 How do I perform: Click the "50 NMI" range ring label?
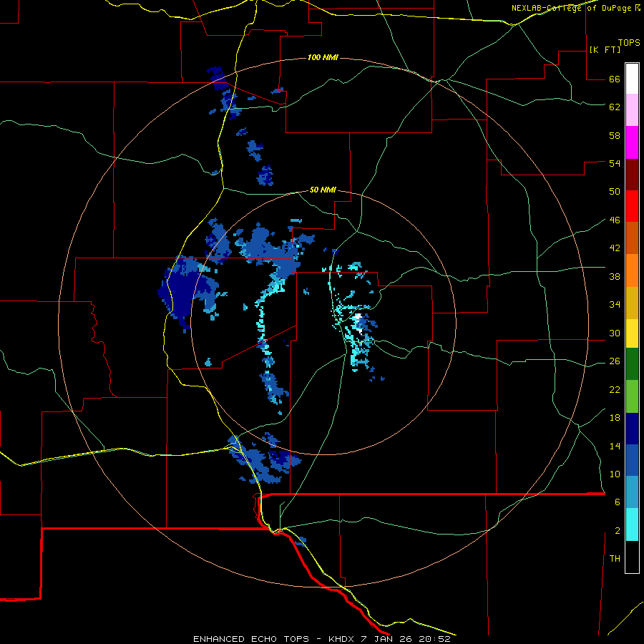pos(323,190)
